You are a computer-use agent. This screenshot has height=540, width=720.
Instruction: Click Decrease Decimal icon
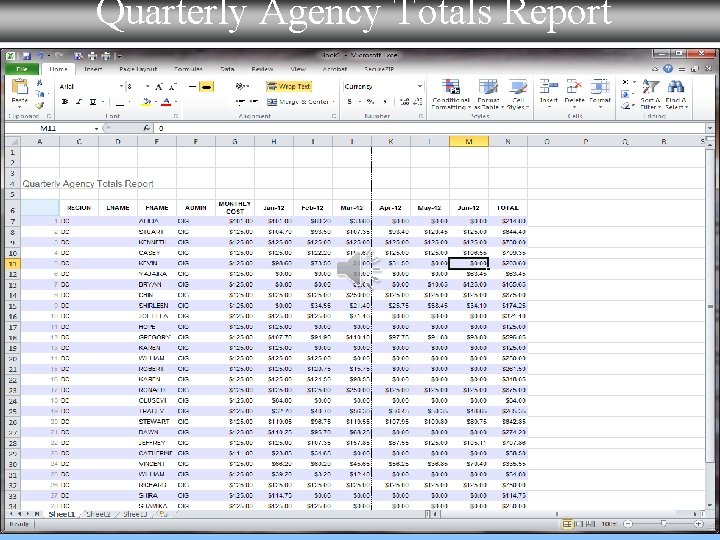coord(417,101)
